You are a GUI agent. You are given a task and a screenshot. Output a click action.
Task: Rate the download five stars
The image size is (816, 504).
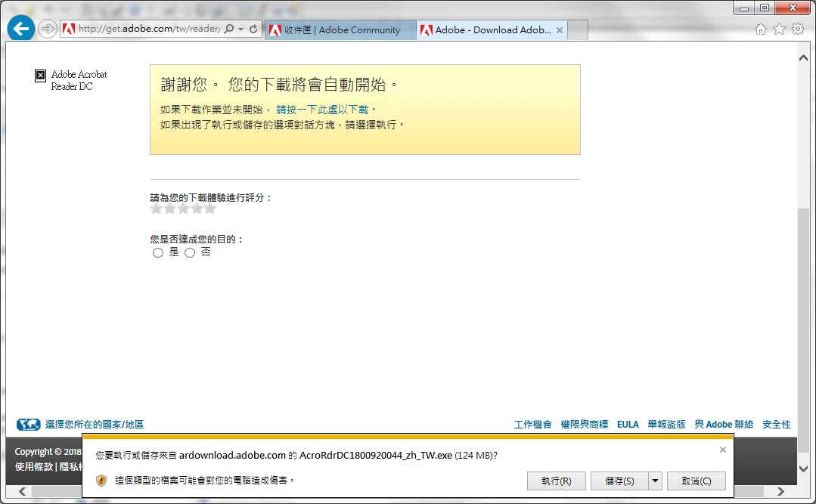(x=209, y=209)
